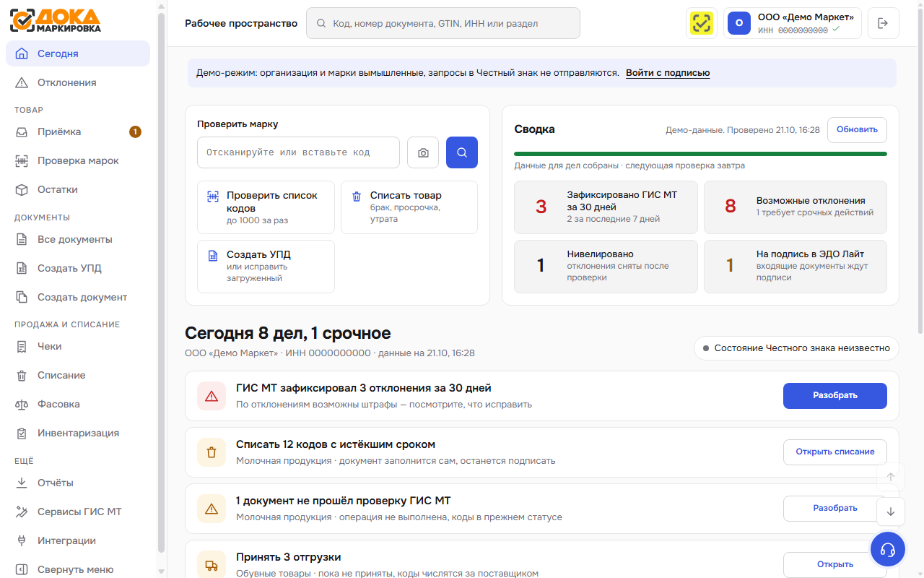Open the ДОКА Маркировка logo
This screenshot has height=578, width=924.
tap(55, 20)
